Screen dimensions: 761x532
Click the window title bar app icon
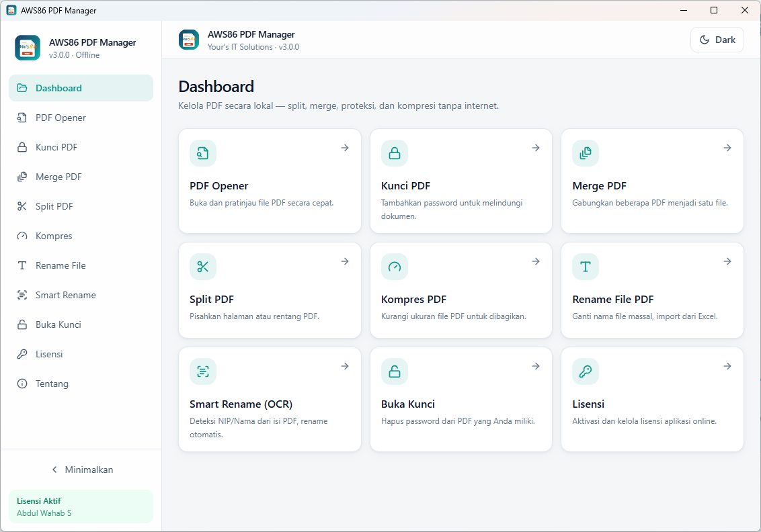11,10
